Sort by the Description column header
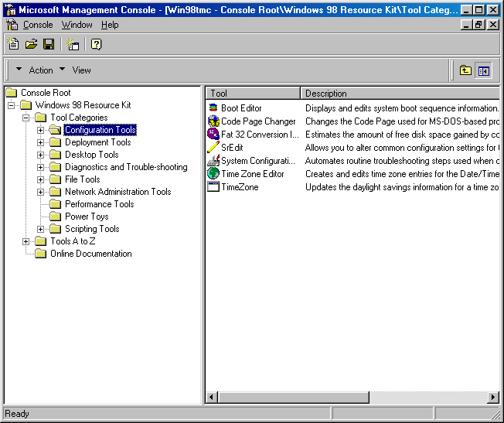 click(x=400, y=94)
